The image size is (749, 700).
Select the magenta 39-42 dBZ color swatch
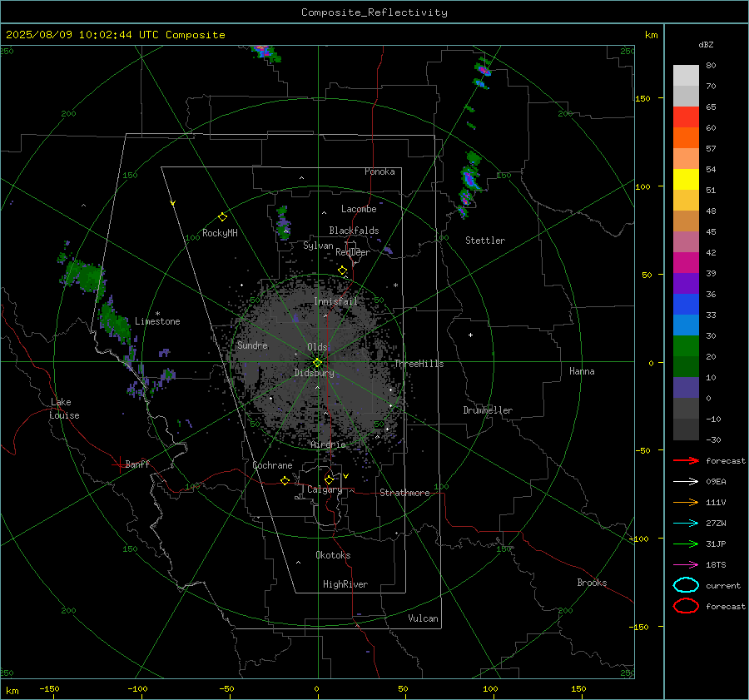(686, 263)
